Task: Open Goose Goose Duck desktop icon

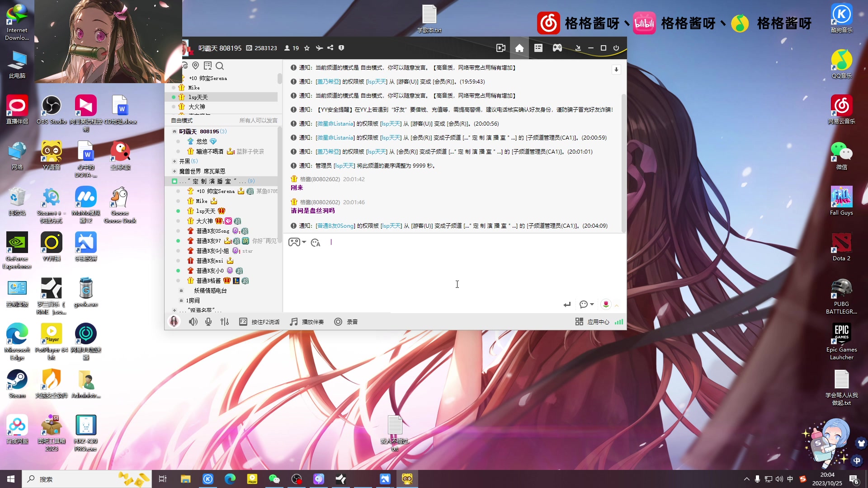Action: click(120, 205)
